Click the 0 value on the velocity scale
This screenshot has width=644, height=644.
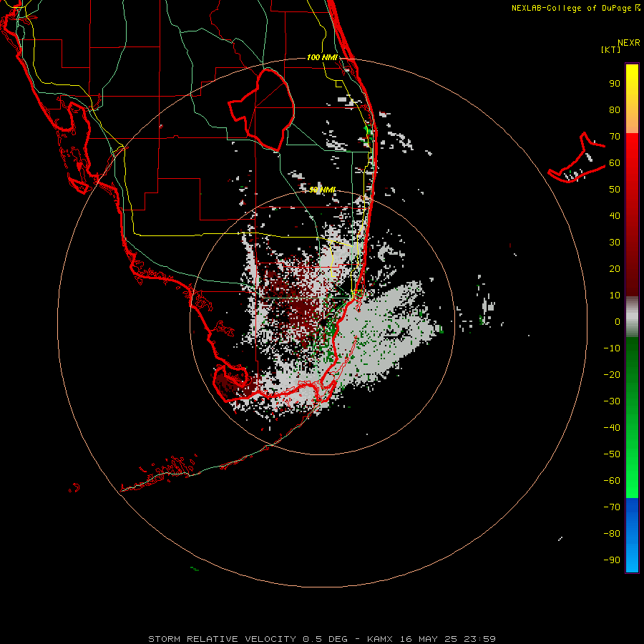pyautogui.click(x=618, y=321)
